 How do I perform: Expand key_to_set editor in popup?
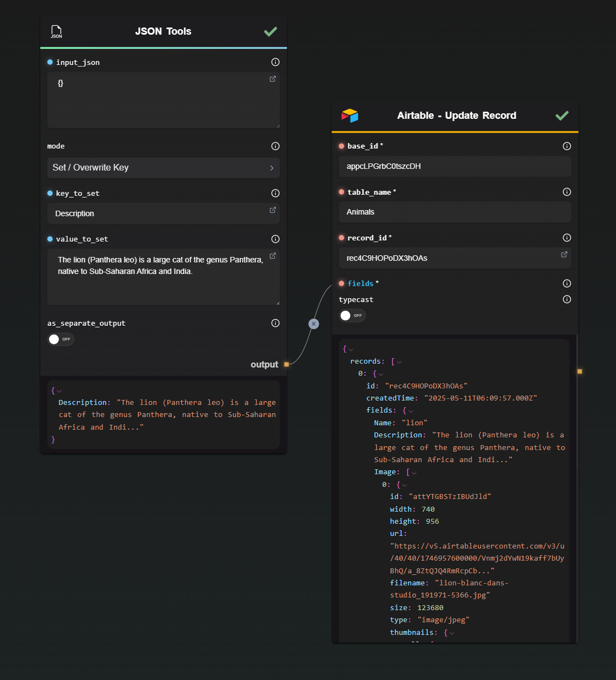(x=272, y=210)
